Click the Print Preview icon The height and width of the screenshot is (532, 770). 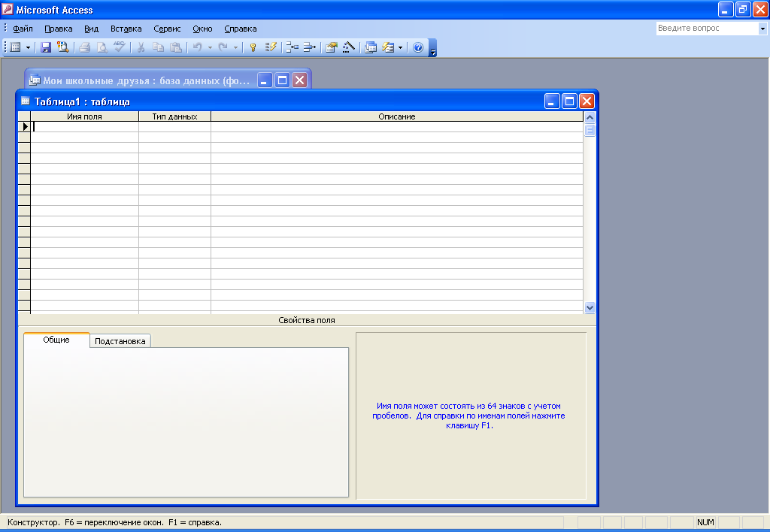click(102, 47)
